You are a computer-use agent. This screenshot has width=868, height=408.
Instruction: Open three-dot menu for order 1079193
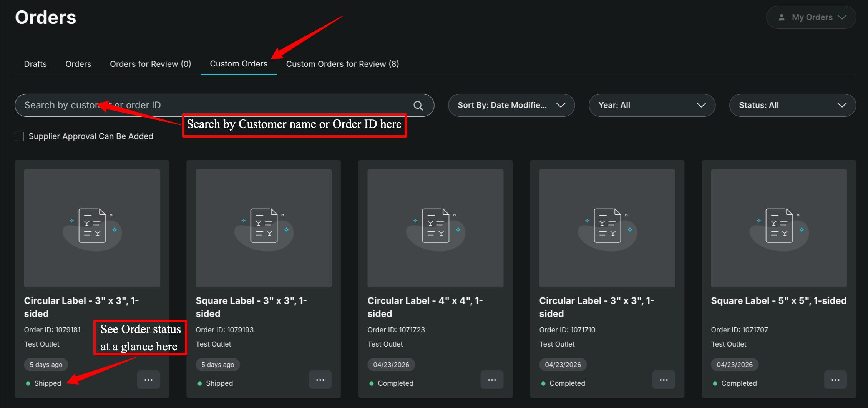click(320, 380)
